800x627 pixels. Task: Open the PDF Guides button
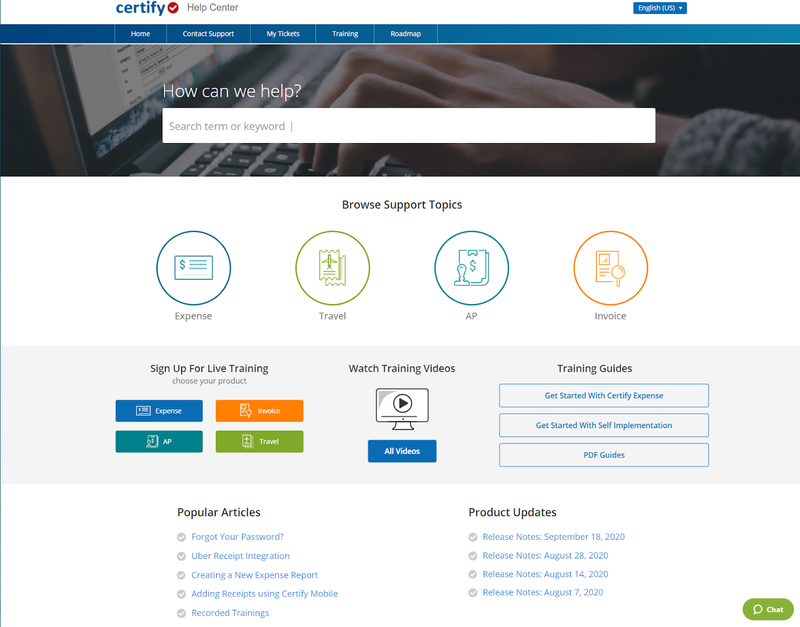604,455
